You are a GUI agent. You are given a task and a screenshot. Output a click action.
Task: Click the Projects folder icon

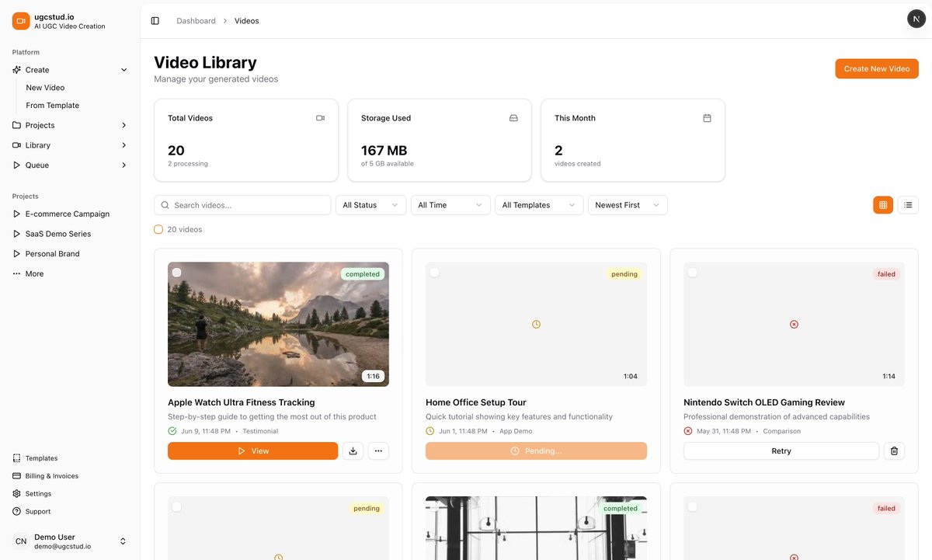click(x=17, y=125)
